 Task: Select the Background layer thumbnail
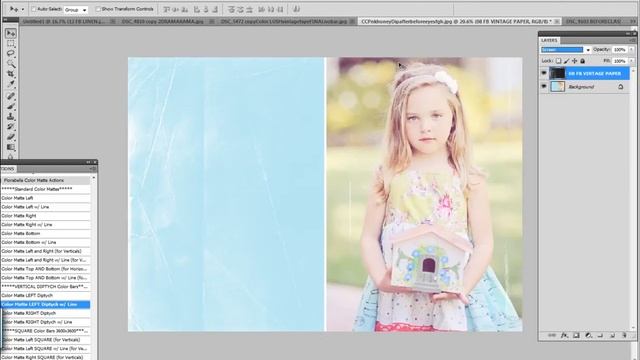pyautogui.click(x=558, y=87)
